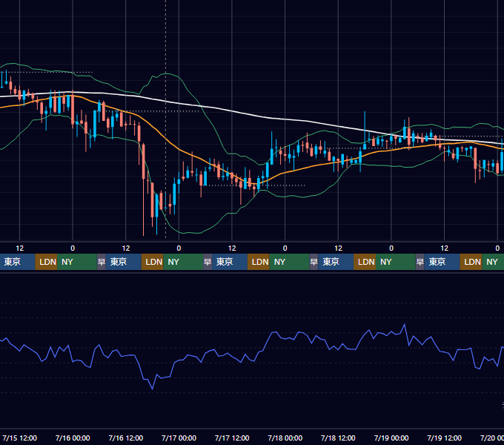Select the NY session block starting 7/18 evening

coord(395,262)
